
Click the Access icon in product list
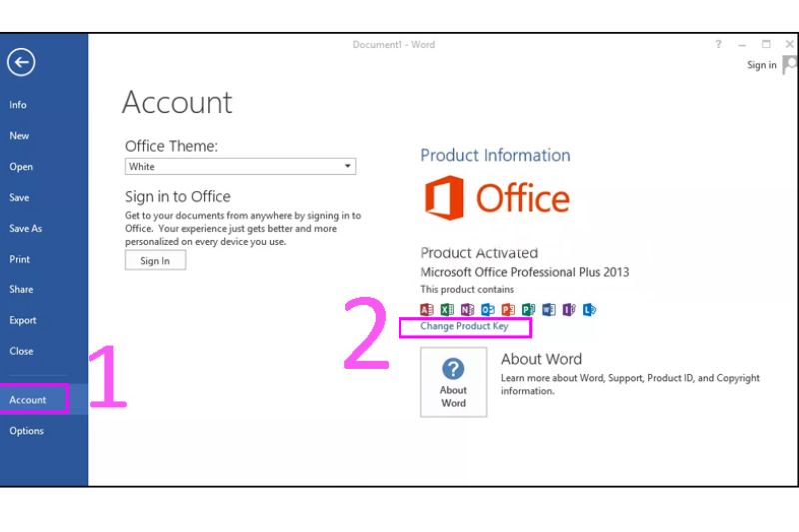[x=427, y=309]
